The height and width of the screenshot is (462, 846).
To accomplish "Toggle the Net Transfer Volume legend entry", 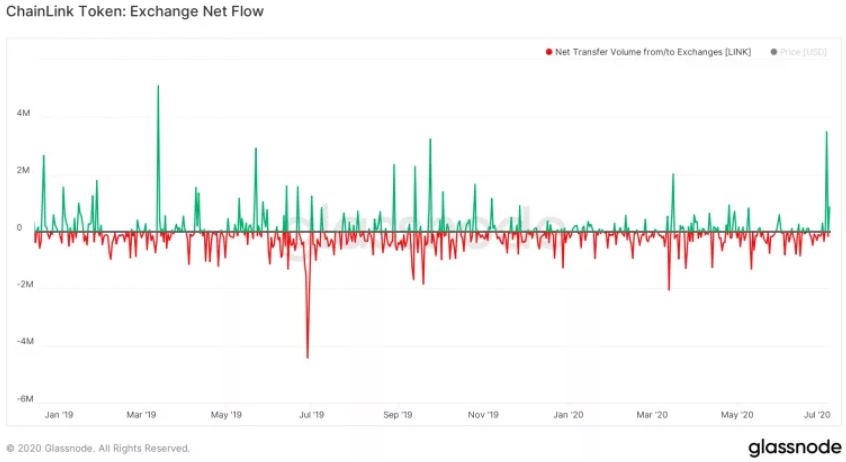I will tap(648, 52).
